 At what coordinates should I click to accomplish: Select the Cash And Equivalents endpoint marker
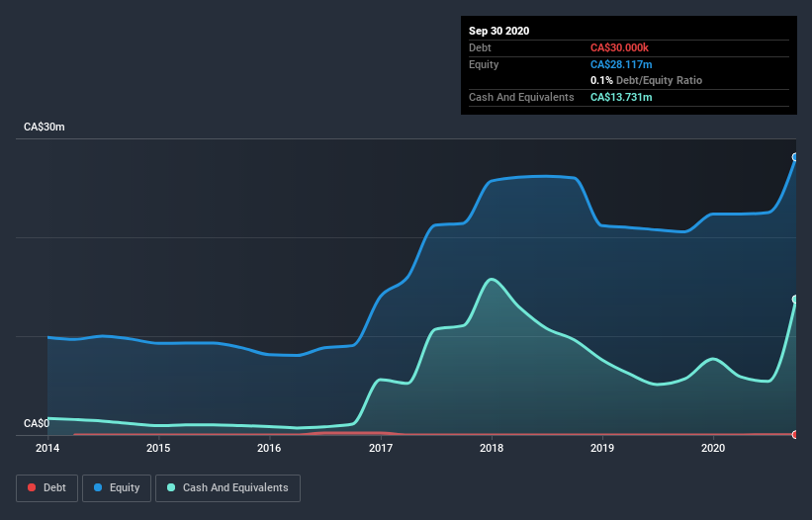click(x=795, y=300)
